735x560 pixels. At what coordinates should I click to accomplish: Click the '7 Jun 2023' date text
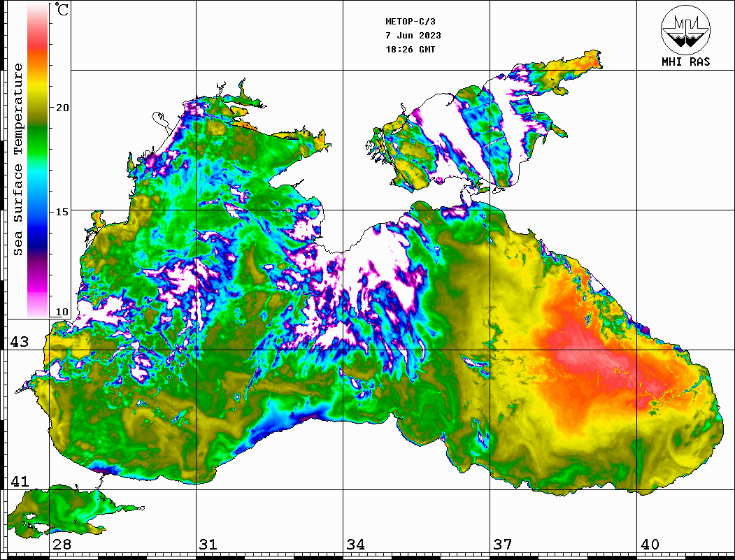[x=413, y=36]
